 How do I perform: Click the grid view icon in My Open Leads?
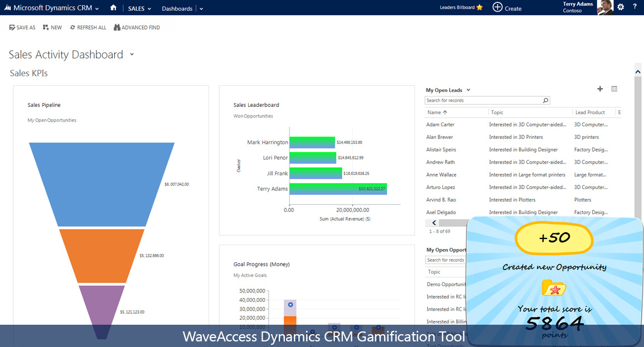pyautogui.click(x=614, y=89)
